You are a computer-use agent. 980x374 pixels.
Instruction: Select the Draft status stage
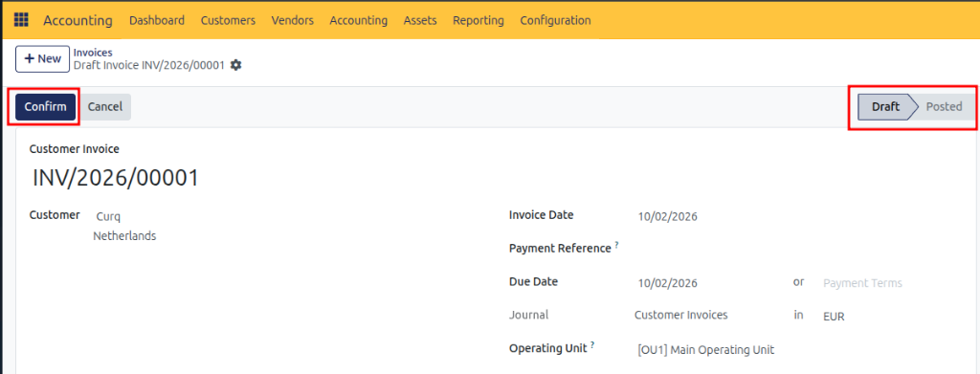pyautogui.click(x=885, y=107)
